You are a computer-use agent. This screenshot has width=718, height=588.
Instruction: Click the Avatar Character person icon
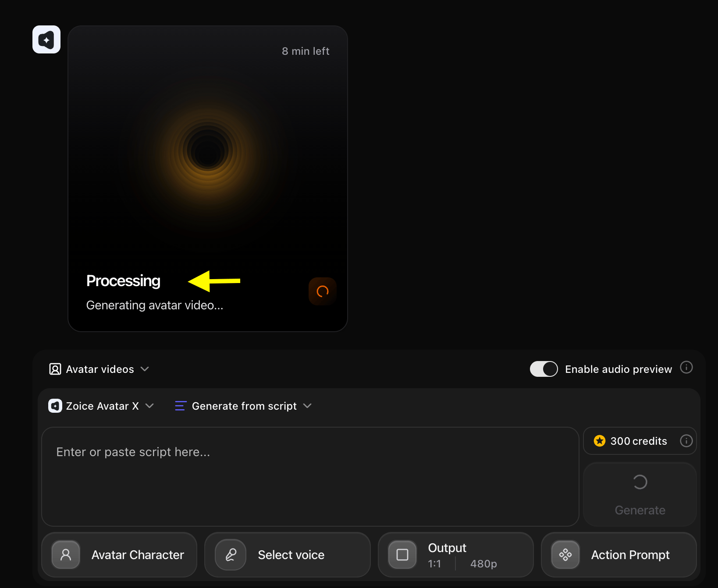point(66,555)
